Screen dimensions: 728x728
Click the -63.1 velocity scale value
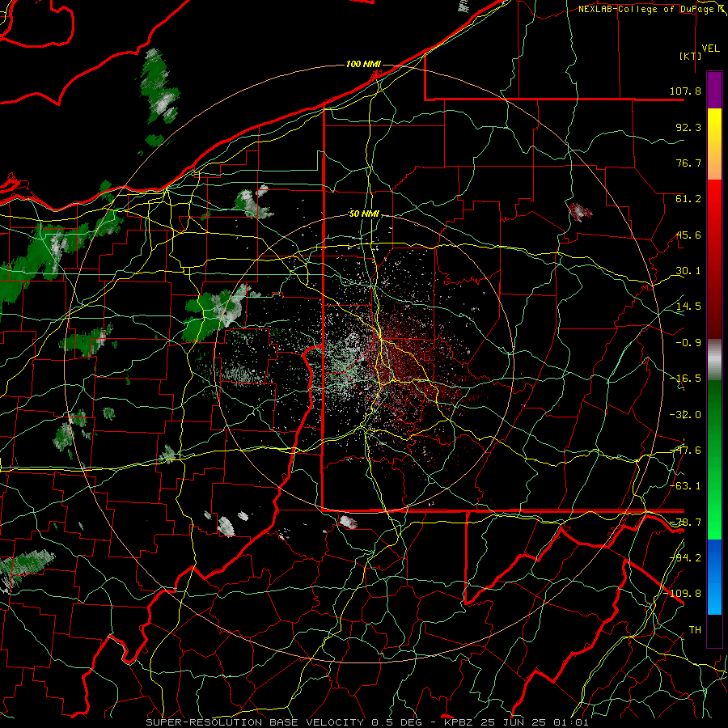point(686,486)
